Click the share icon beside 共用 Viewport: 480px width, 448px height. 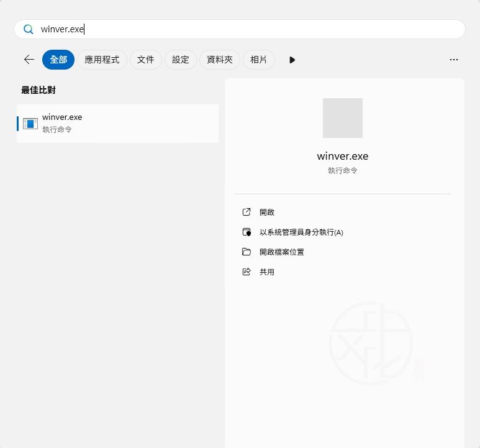[247, 272]
